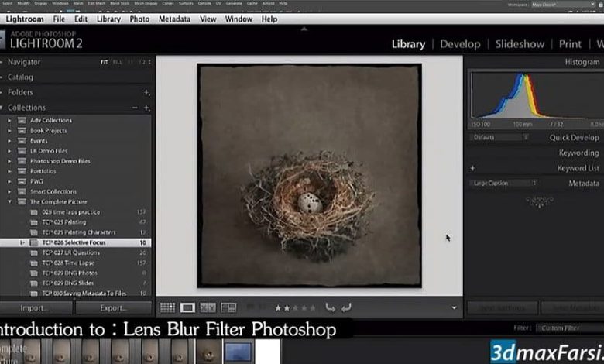Select blue filmstrip thumbnail

tap(239, 352)
